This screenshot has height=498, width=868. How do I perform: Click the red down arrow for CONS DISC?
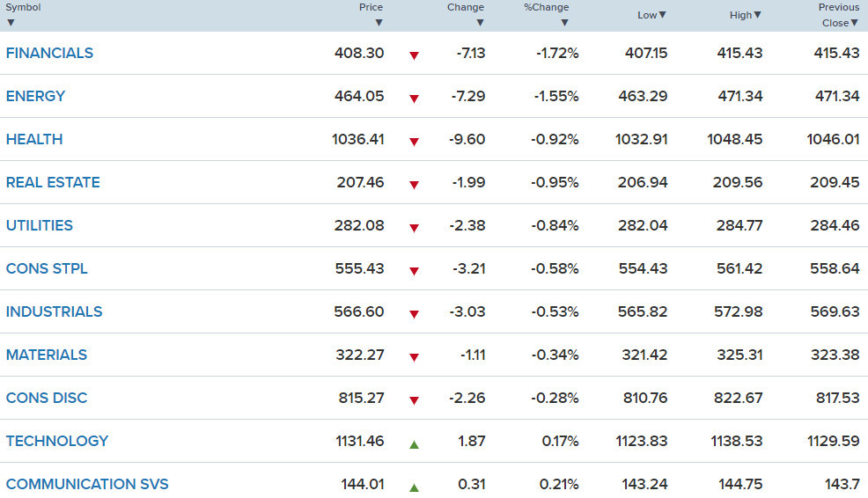coord(414,400)
